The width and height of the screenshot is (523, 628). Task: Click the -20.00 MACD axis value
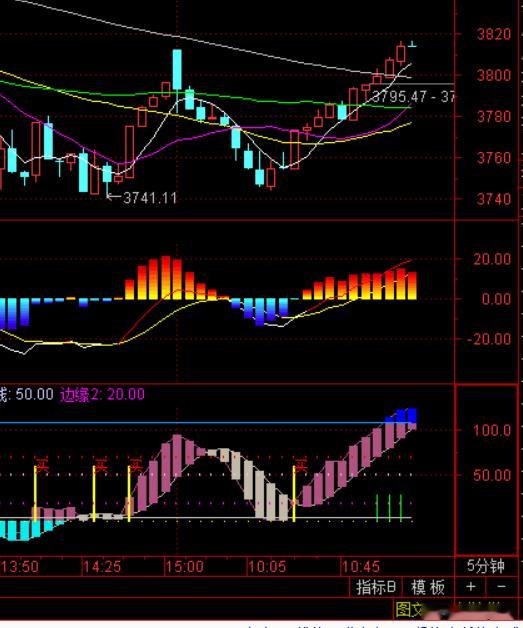point(489,339)
